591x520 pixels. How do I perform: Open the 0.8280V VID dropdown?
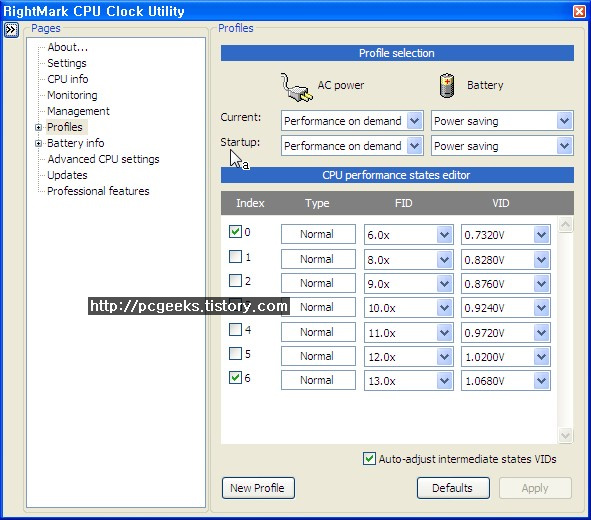click(542, 260)
